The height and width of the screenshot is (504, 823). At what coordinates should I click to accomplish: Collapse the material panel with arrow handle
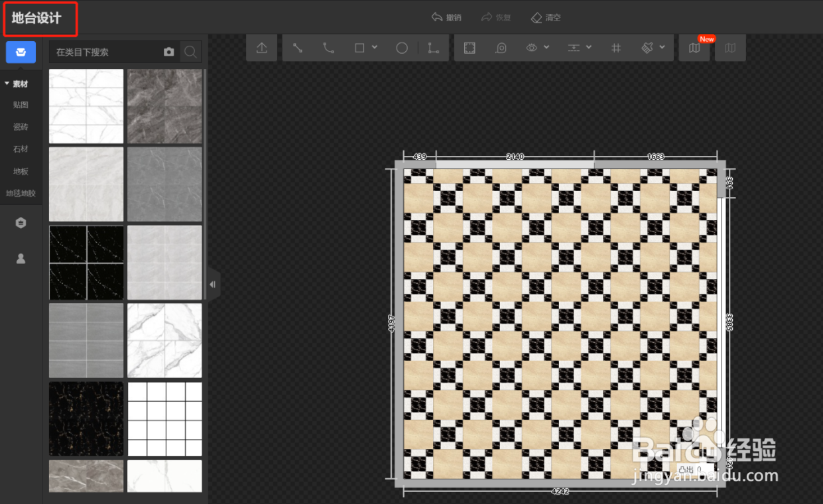tap(212, 284)
